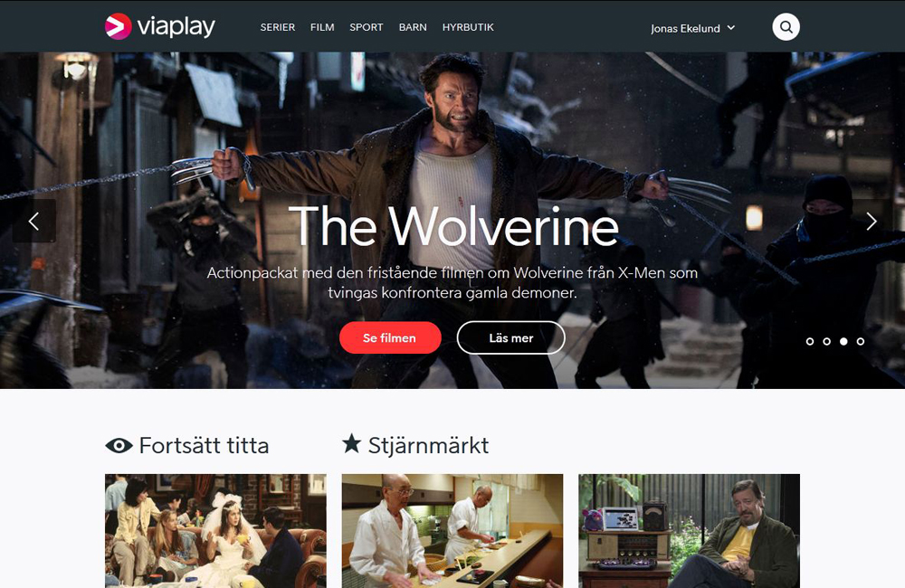This screenshot has width=905, height=588.
Task: Select the second carousel dot
Action: pos(826,342)
